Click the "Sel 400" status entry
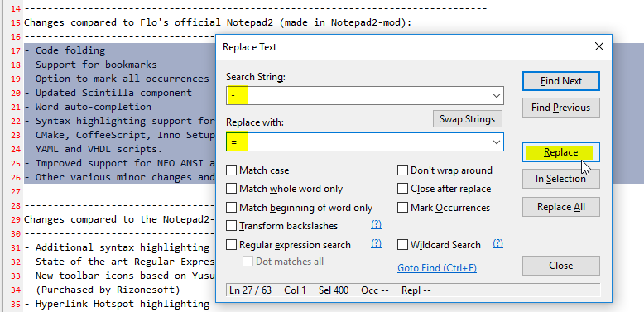The width and height of the screenshot is (644, 312). pyautogui.click(x=334, y=290)
